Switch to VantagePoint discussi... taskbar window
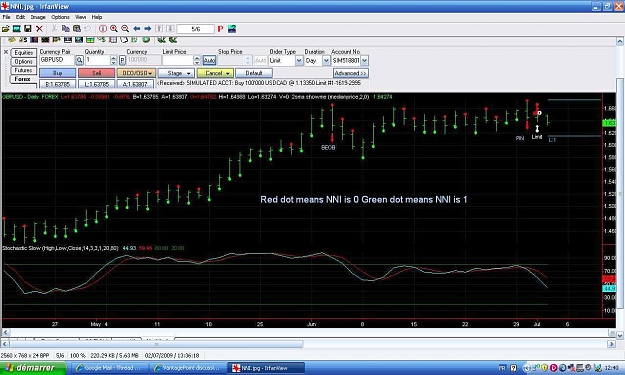 pyautogui.click(x=187, y=368)
